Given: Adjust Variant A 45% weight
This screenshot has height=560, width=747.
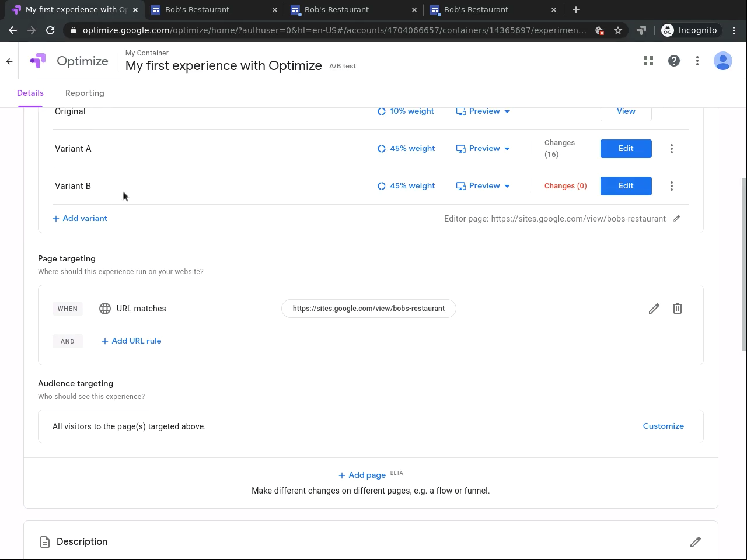Looking at the screenshot, I should click(406, 149).
